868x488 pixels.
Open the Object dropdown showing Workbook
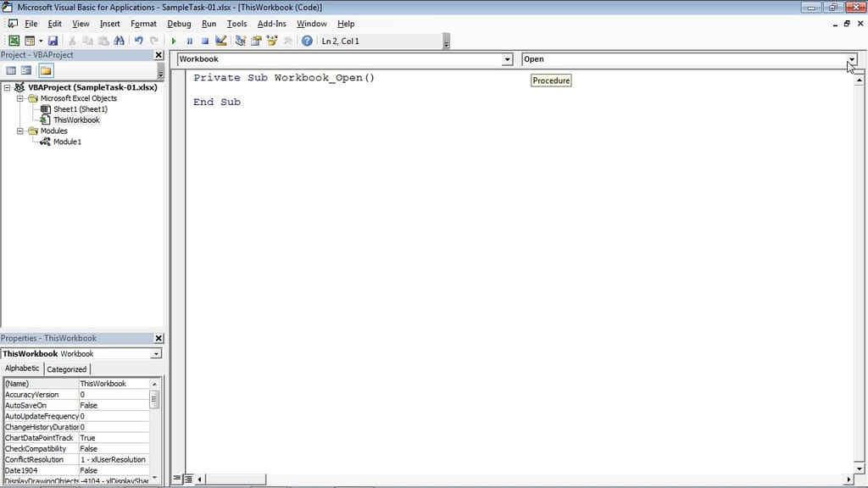tap(507, 59)
